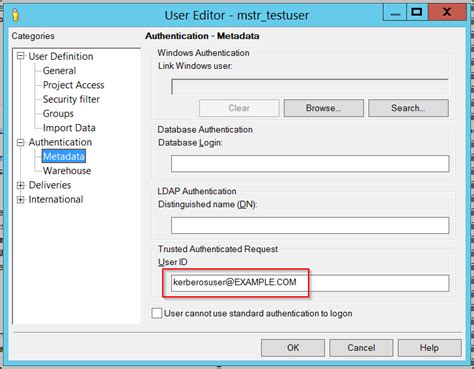Click the Cancel button
The height and width of the screenshot is (369, 474).
coord(361,348)
